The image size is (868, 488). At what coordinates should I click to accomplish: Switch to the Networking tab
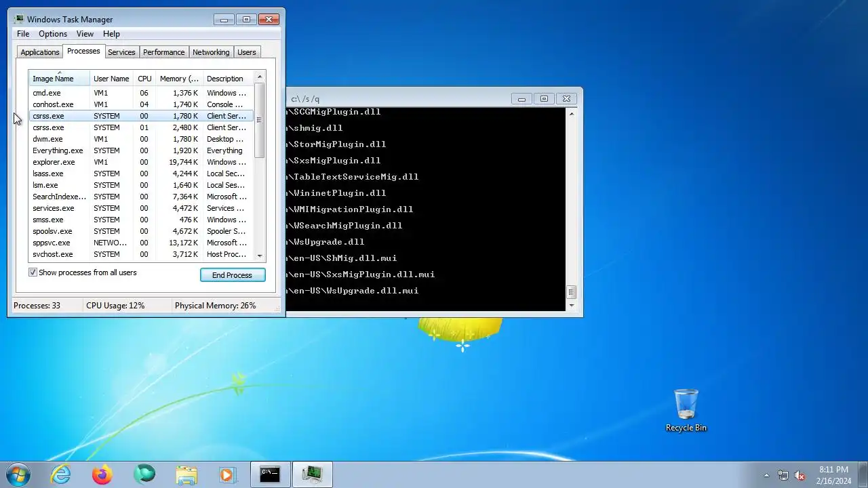point(211,52)
